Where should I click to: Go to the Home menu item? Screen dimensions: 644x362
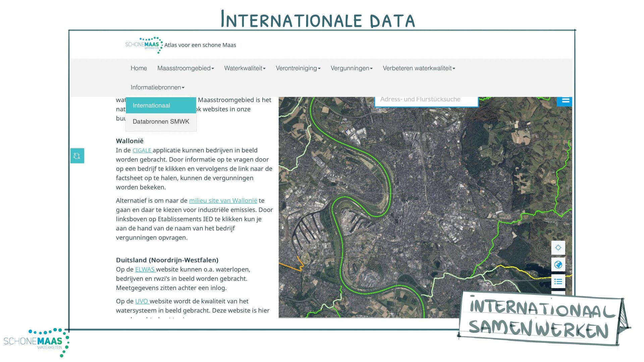pyautogui.click(x=139, y=68)
